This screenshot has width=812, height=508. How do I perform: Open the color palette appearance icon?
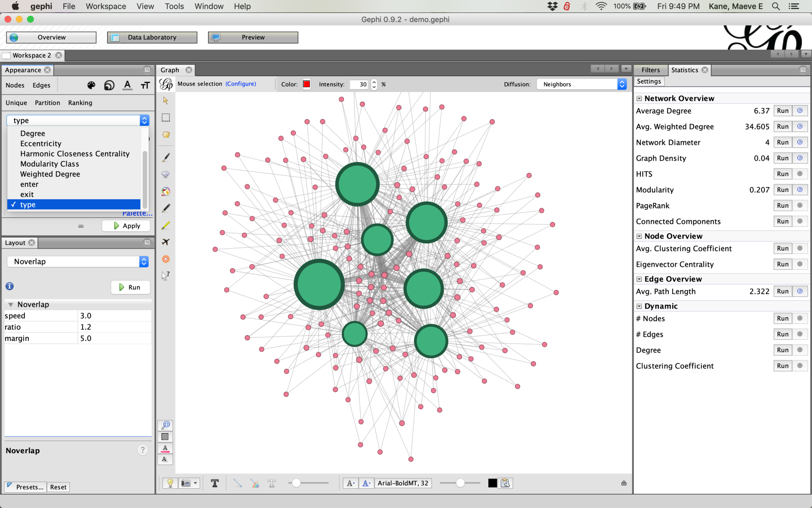[x=91, y=85]
